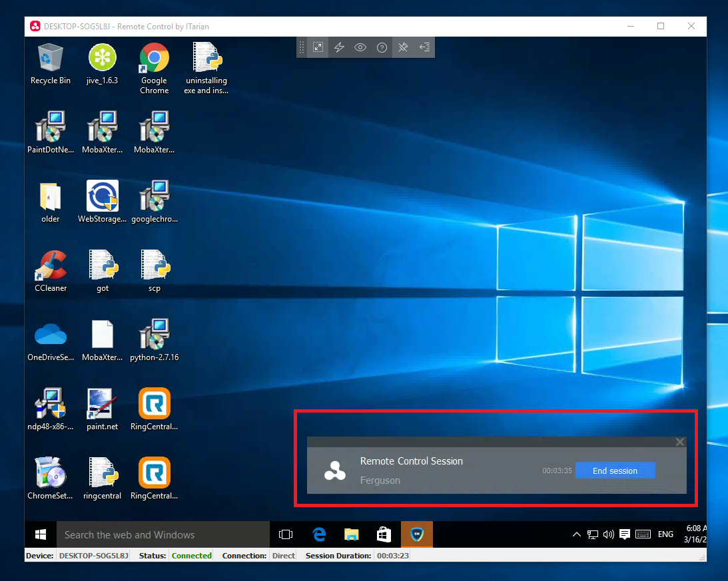
Task: Open the remote Windows Start menu
Action: point(41,534)
